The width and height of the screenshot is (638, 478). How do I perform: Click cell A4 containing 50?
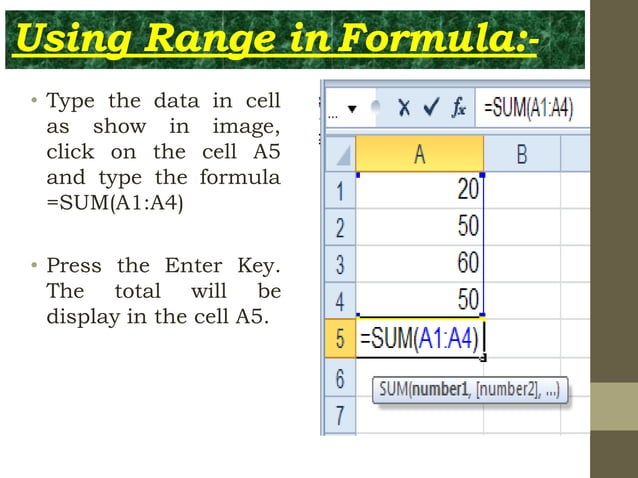(420, 301)
